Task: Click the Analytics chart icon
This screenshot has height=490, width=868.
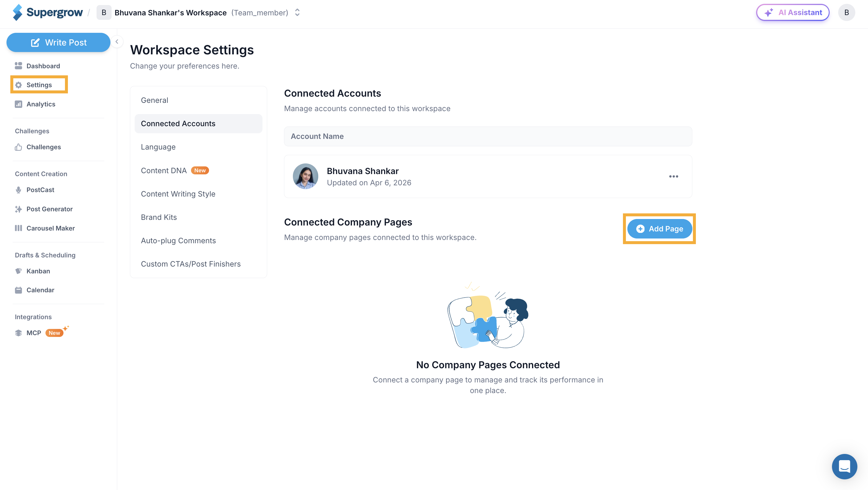Action: (x=18, y=104)
